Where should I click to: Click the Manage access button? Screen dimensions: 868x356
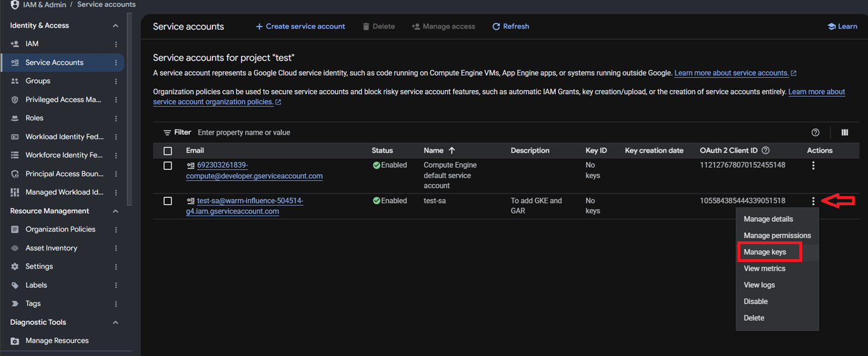[444, 26]
